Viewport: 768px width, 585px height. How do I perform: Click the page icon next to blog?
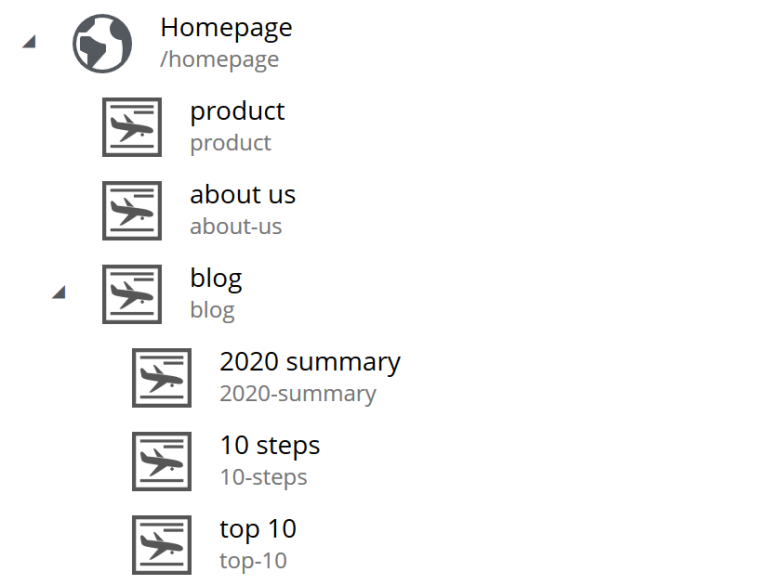pos(132,294)
